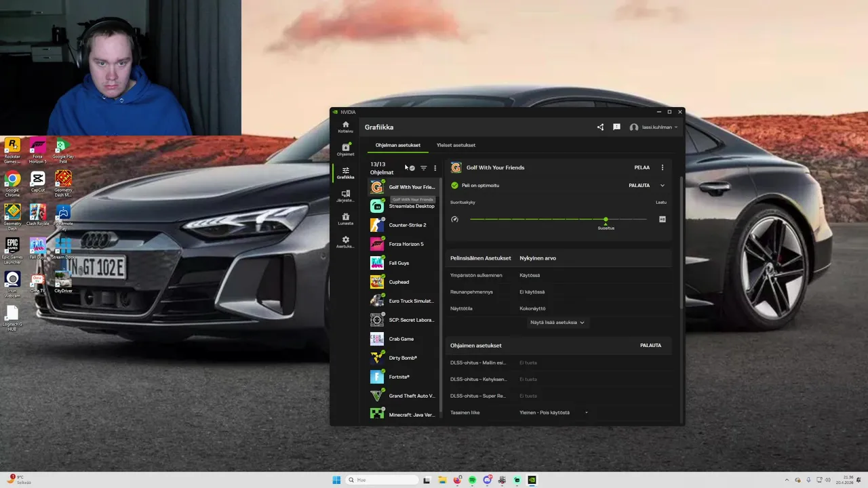Open Google Play Pelit desktop shortcut
The height and width of the screenshot is (488, 868).
(x=63, y=150)
